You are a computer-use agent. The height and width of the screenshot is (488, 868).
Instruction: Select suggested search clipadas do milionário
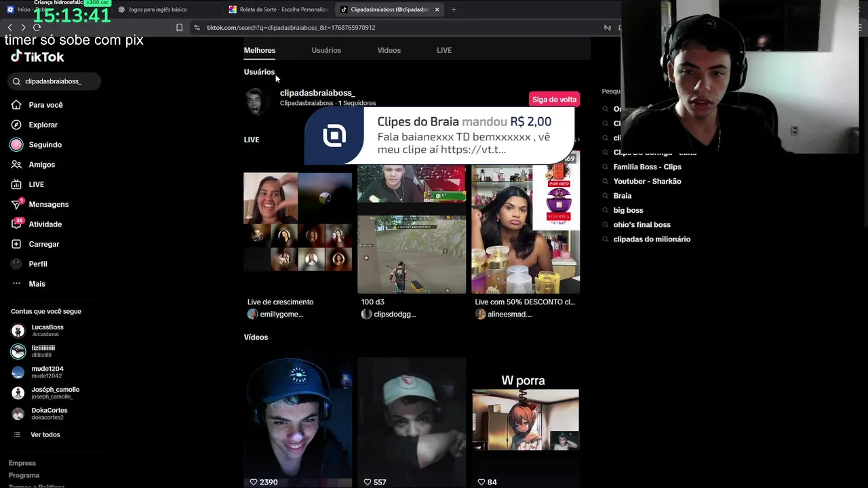pos(652,239)
